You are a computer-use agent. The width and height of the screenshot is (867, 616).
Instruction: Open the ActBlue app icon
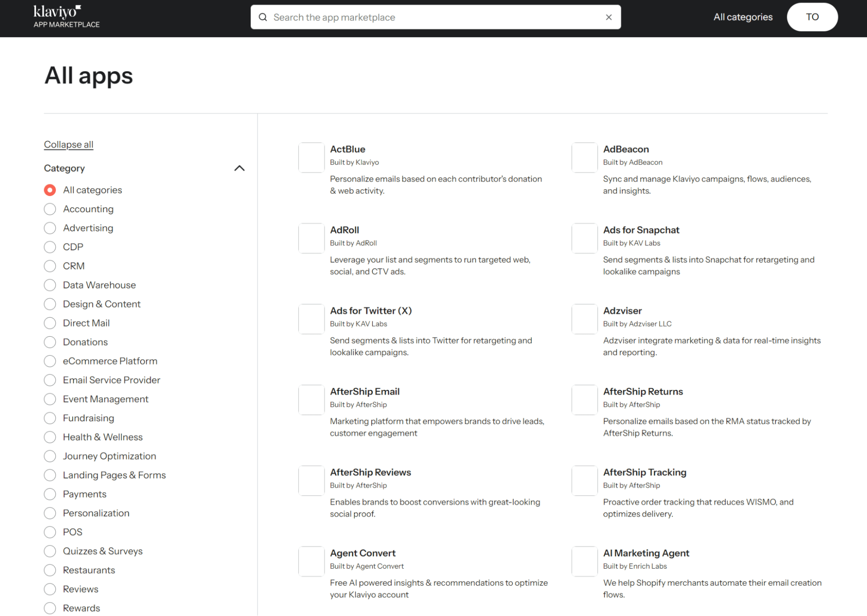click(311, 157)
